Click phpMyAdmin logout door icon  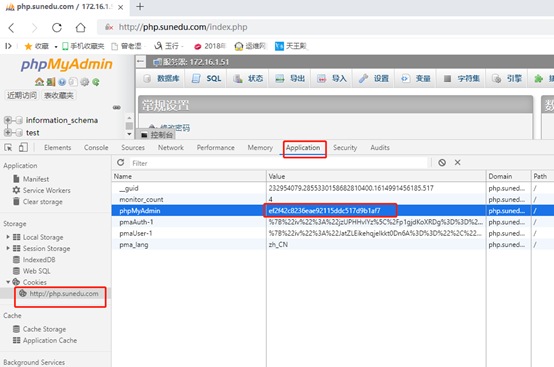(51, 82)
